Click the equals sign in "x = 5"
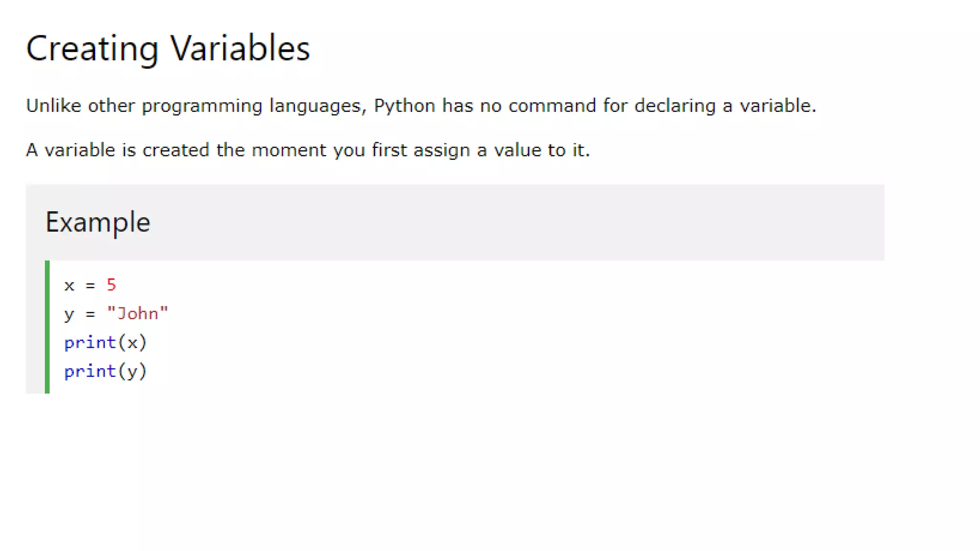980x551 pixels. 90,286
